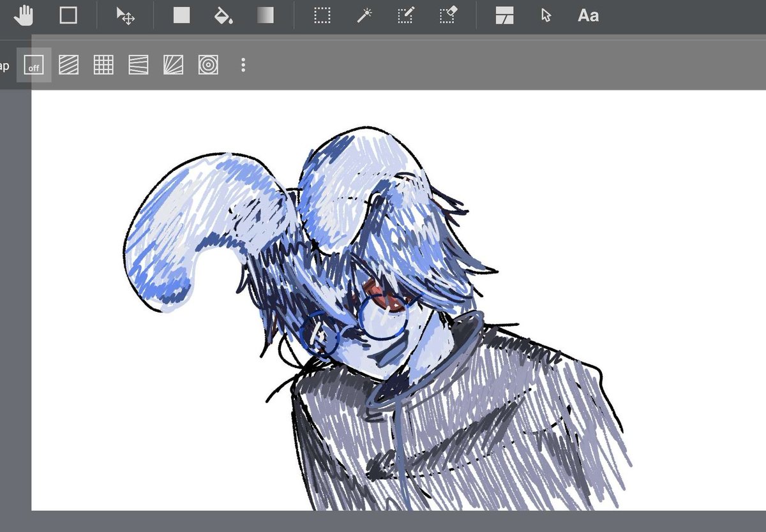The height and width of the screenshot is (532, 766).
Task: Enable horizontal perspective snap guide
Action: pyautogui.click(x=139, y=65)
